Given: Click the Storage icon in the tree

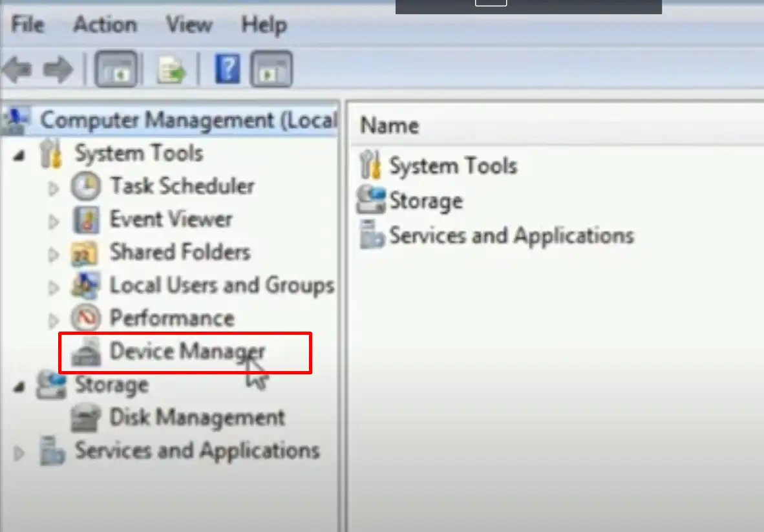Looking at the screenshot, I should [x=51, y=385].
